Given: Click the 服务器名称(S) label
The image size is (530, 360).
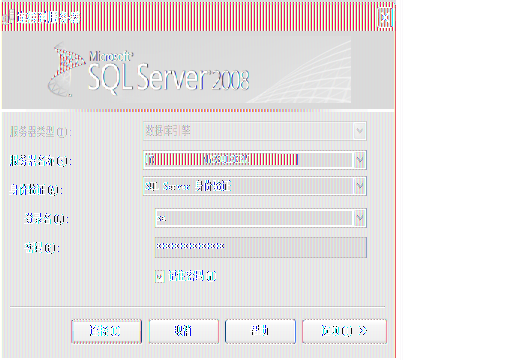Looking at the screenshot, I should 41,161.
